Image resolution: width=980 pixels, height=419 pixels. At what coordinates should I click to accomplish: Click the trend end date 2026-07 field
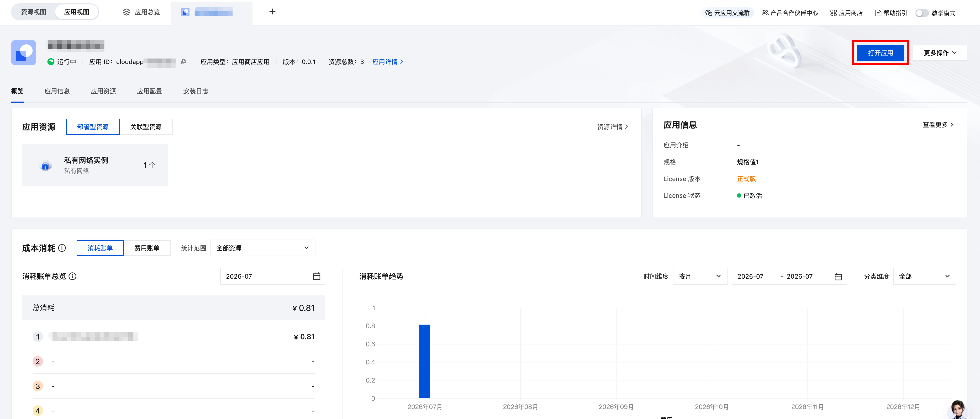point(800,276)
